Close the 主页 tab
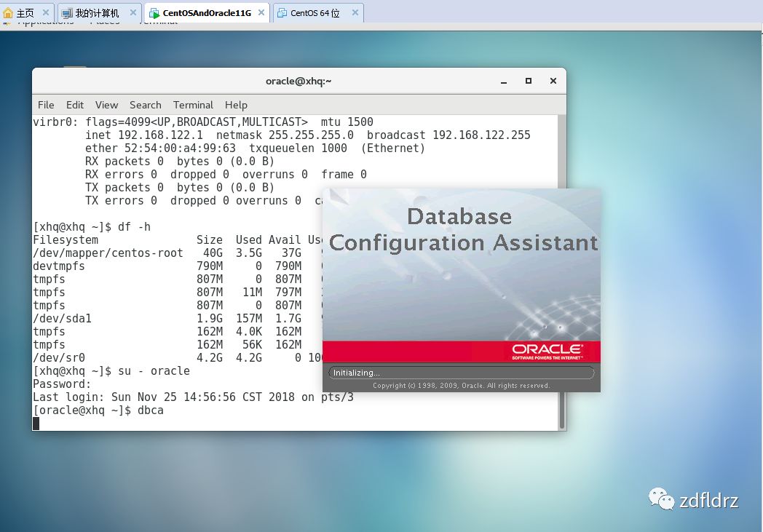The height and width of the screenshot is (532, 763). [46, 13]
